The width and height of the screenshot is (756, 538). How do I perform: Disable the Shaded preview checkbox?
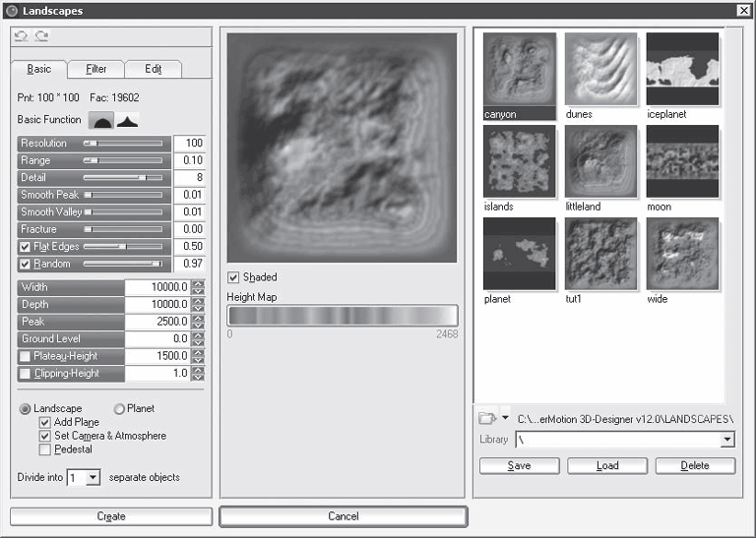click(x=233, y=277)
